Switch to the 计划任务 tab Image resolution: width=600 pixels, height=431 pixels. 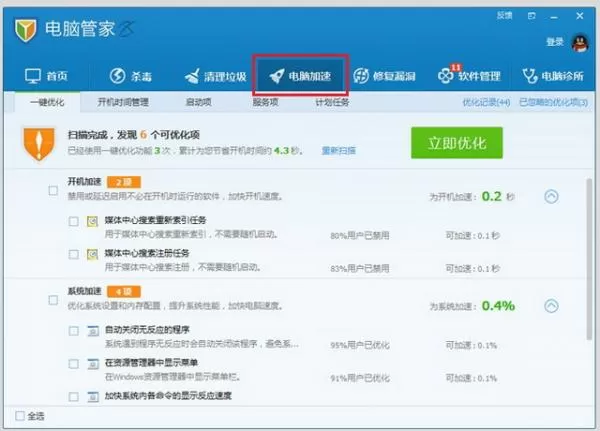pos(332,102)
